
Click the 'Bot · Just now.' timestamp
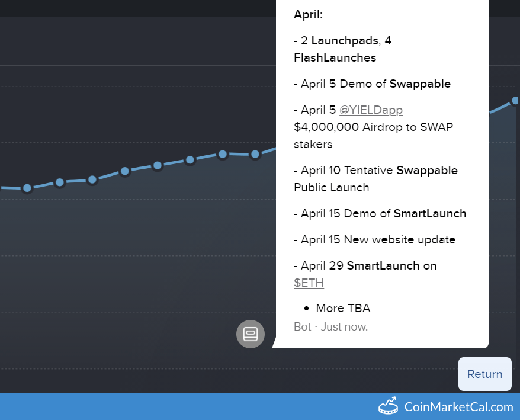330,326
